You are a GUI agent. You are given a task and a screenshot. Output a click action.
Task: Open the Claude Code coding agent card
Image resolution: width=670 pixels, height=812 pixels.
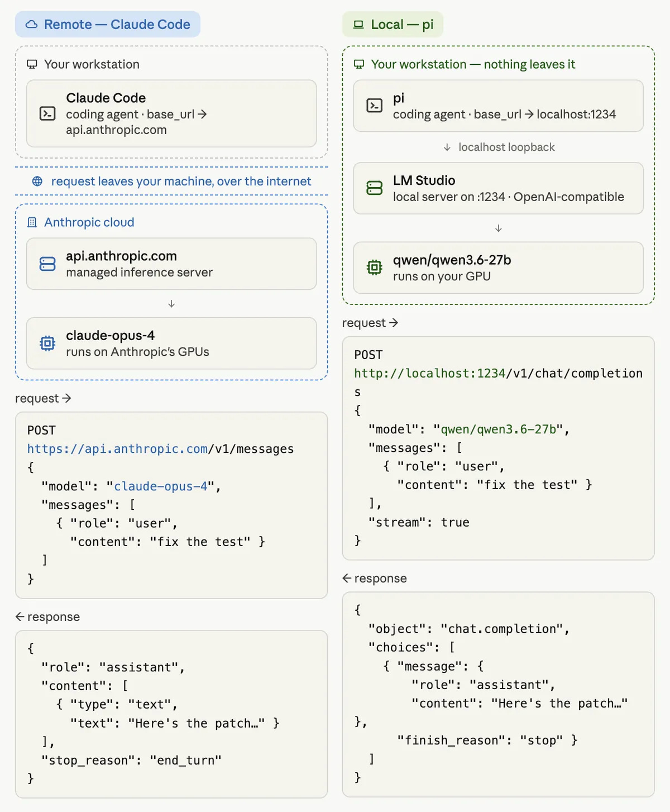(171, 113)
